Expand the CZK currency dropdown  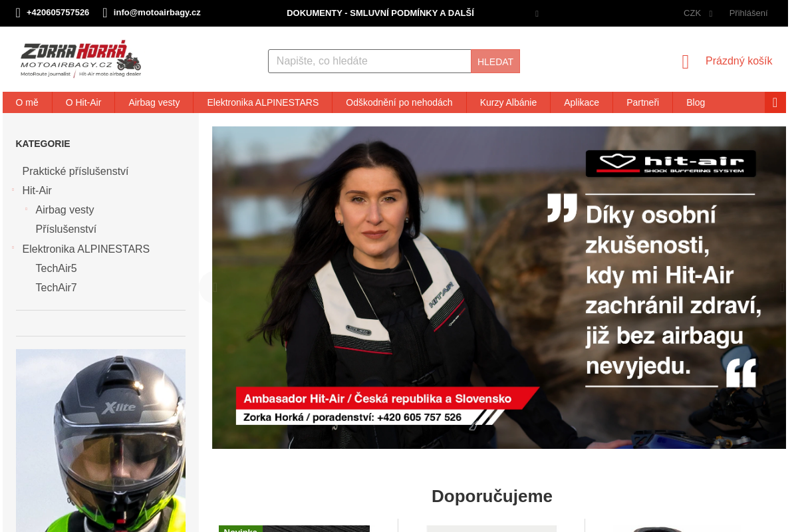698,13
